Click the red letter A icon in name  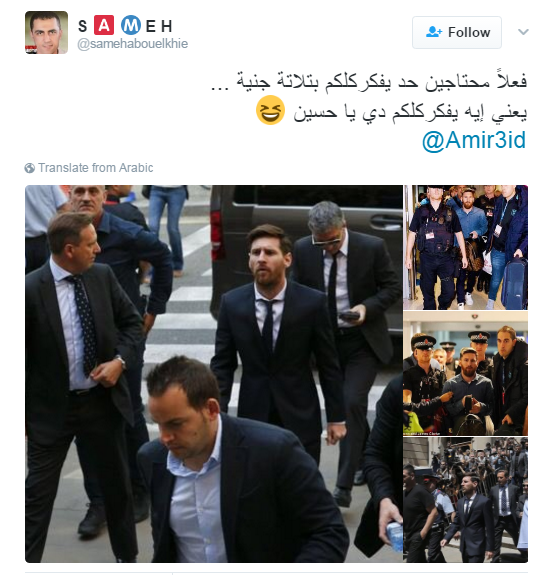tap(104, 25)
